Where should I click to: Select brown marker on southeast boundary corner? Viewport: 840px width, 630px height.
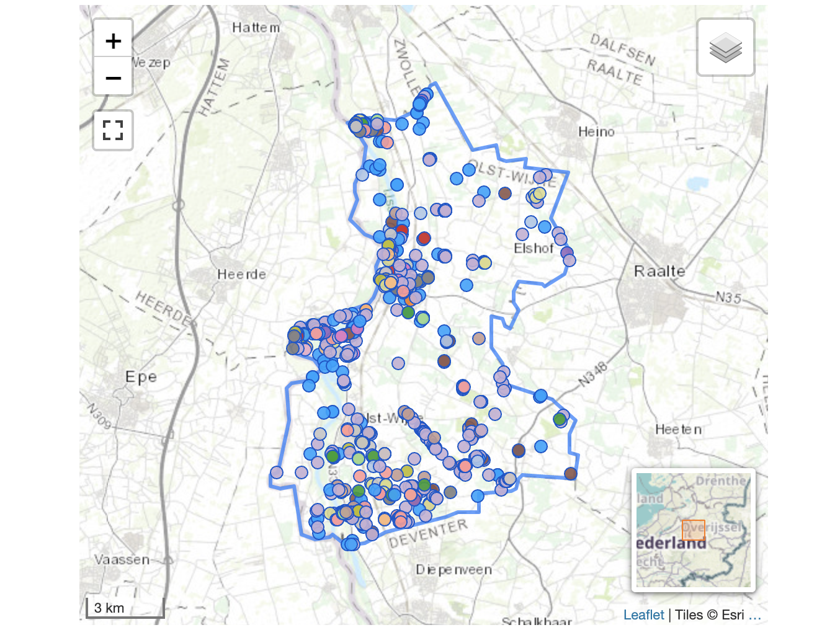[571, 474]
